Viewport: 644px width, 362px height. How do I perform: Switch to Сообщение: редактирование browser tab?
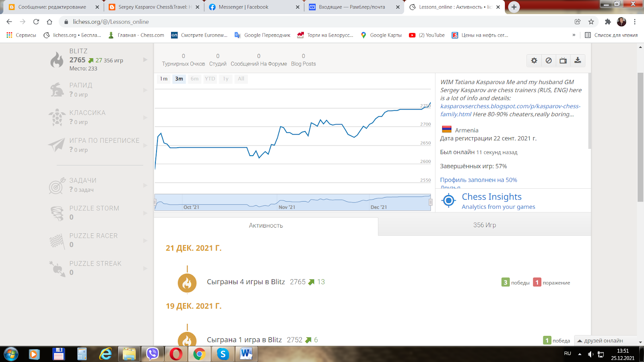point(53,7)
